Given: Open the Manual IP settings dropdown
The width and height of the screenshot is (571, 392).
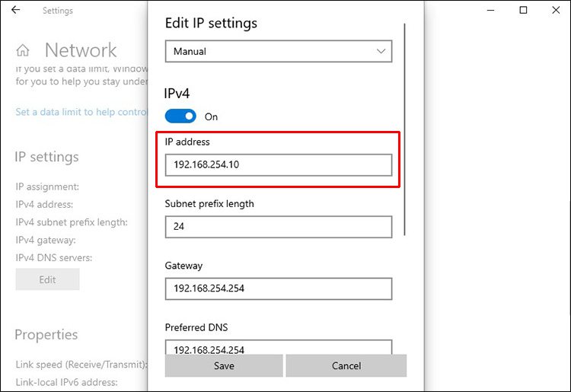Looking at the screenshot, I should coord(278,52).
